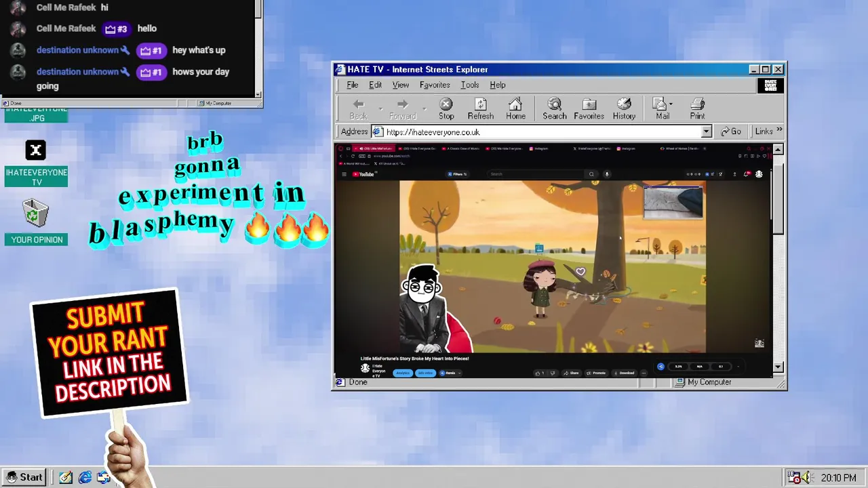Click the browser vertical scrollbar down arrow
This screenshot has height=488, width=868.
coord(778,367)
